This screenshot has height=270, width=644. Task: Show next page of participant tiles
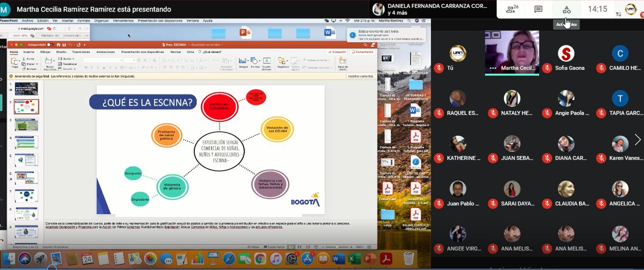click(637, 140)
